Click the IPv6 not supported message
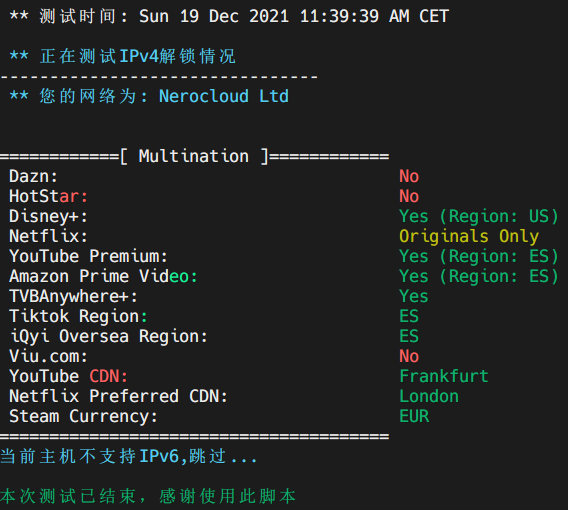This screenshot has height=510, width=568. click(129, 456)
